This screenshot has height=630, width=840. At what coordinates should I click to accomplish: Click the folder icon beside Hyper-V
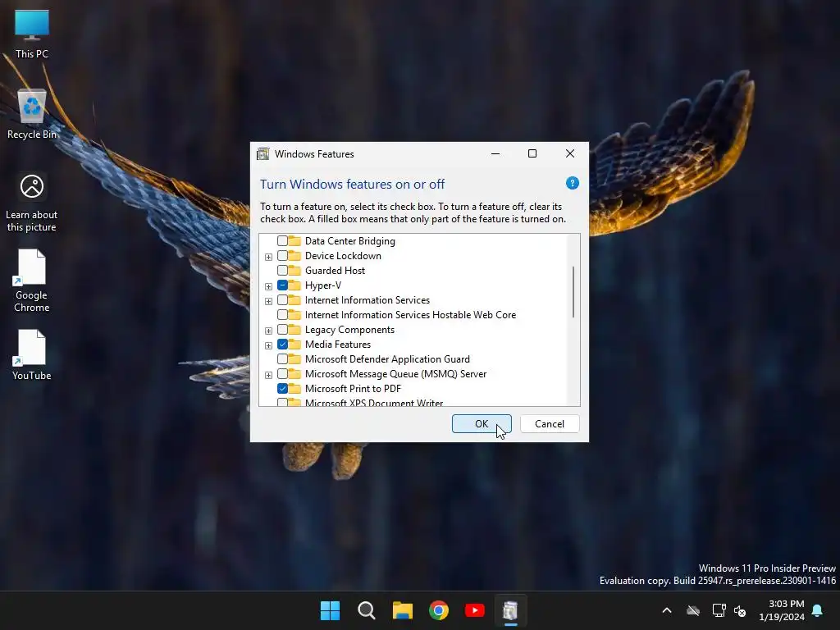tap(294, 285)
